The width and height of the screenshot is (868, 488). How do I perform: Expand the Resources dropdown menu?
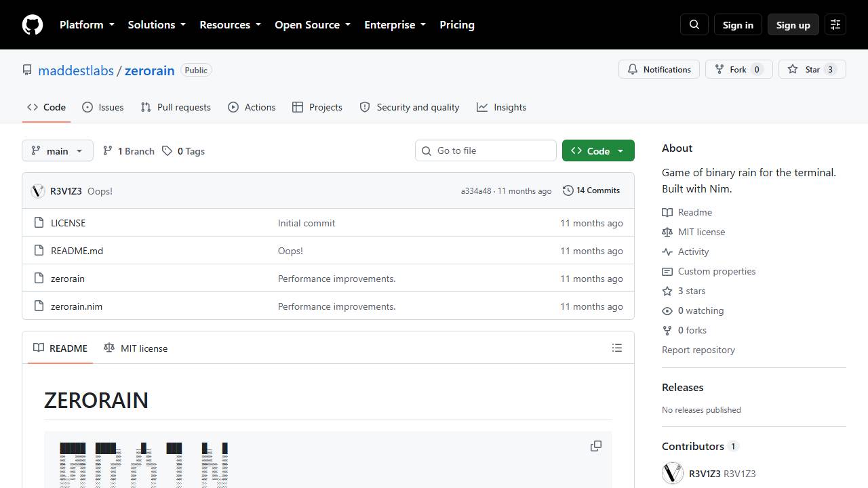coord(230,25)
